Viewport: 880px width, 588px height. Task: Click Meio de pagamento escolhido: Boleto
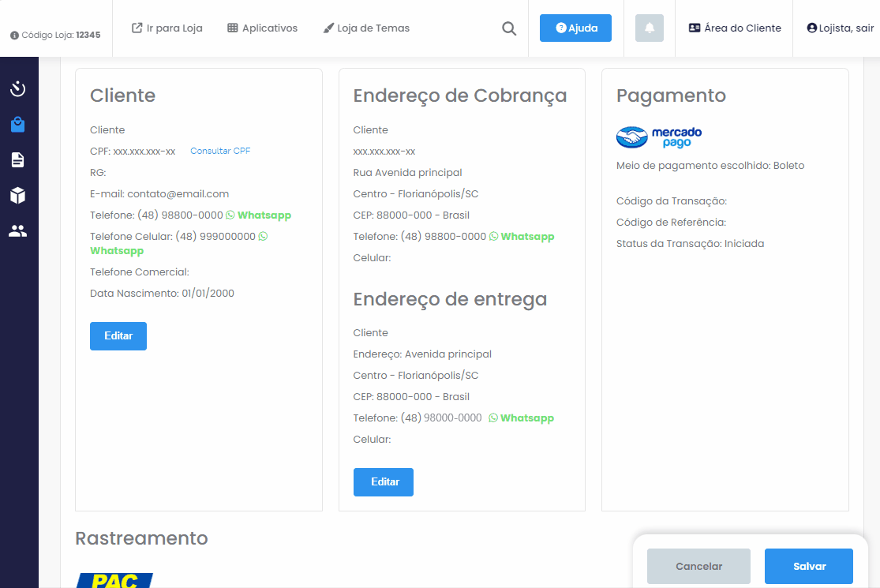[710, 166]
